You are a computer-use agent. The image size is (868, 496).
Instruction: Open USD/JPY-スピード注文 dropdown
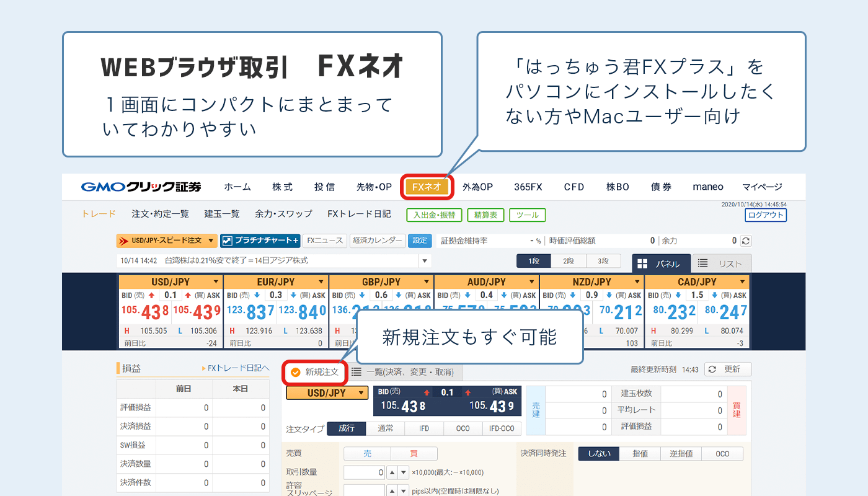pos(167,240)
